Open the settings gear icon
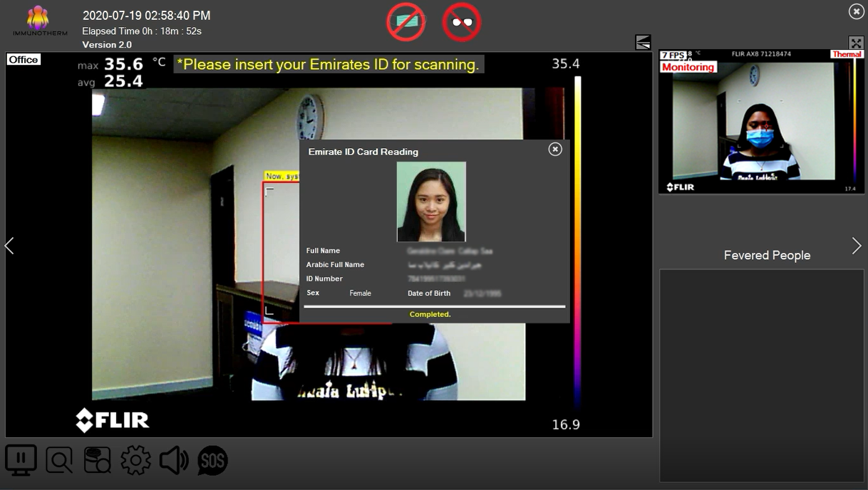This screenshot has height=490, width=868. click(135, 461)
